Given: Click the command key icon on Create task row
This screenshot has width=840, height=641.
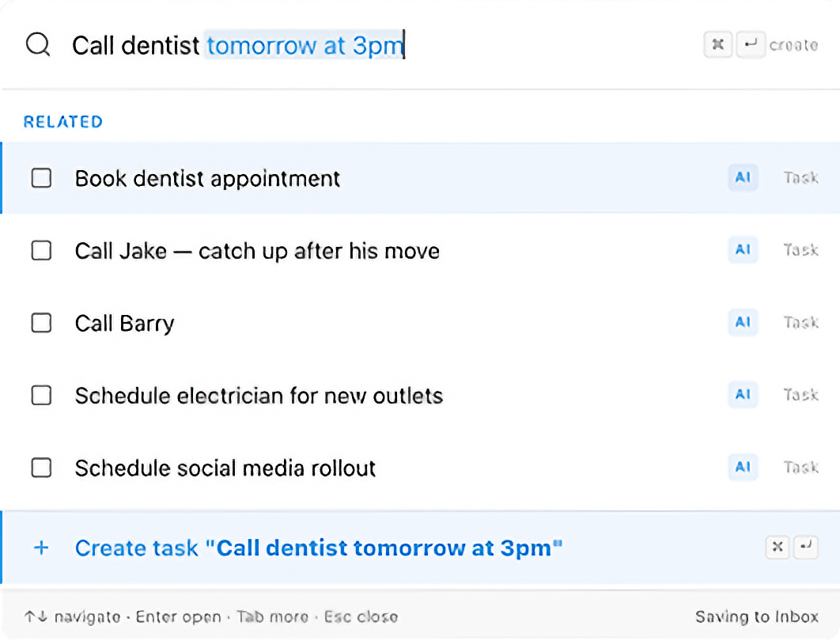Looking at the screenshot, I should tap(778, 547).
